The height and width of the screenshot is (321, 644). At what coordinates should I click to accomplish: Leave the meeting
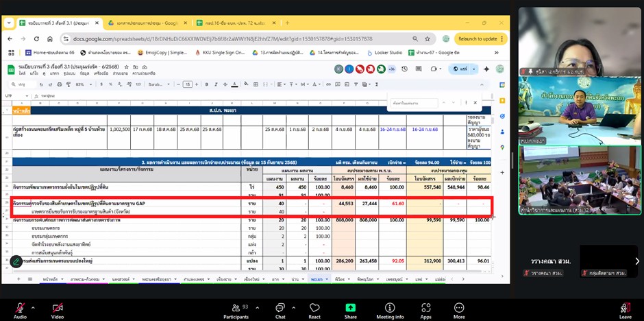coord(625,308)
